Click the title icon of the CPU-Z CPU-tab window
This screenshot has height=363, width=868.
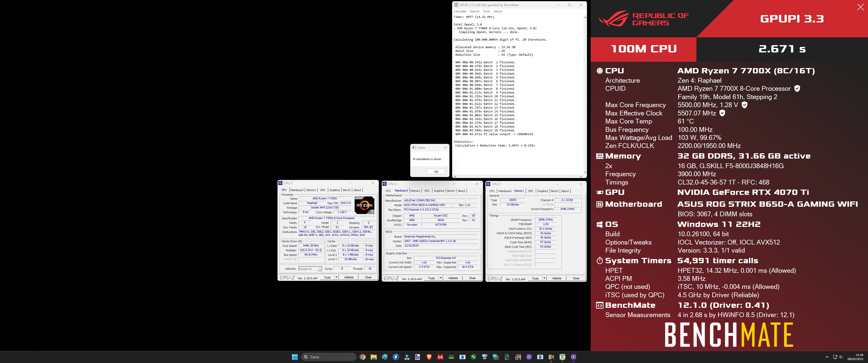pos(280,183)
